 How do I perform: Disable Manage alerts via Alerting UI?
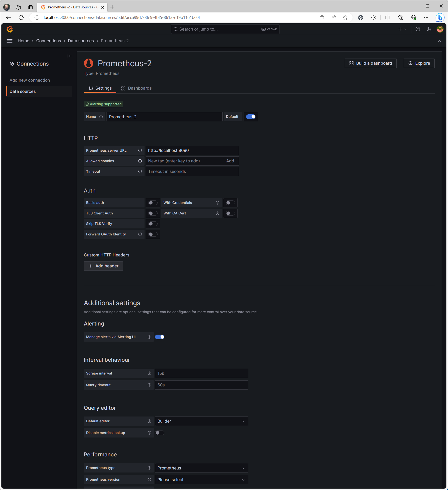tap(159, 337)
